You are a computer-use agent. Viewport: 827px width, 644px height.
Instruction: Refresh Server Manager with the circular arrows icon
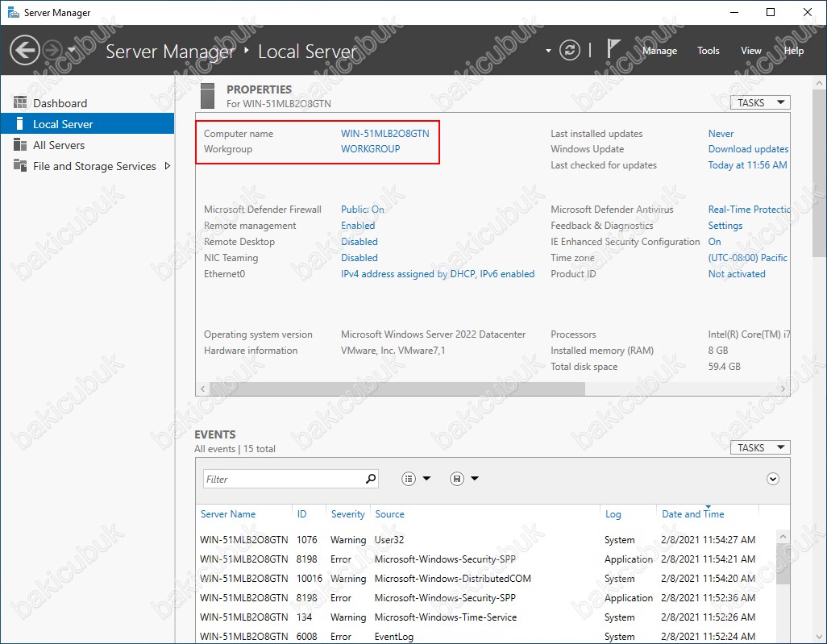pyautogui.click(x=570, y=50)
